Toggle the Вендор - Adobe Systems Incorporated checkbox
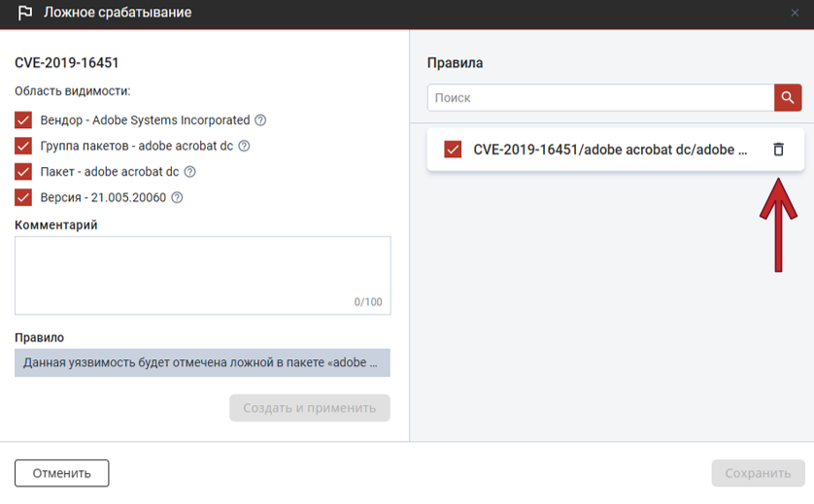 pyautogui.click(x=23, y=120)
